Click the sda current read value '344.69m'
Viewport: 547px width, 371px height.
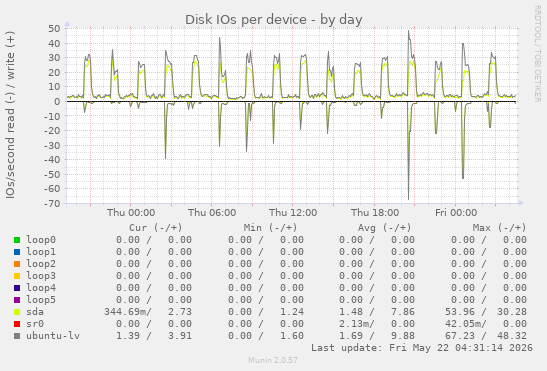(x=127, y=312)
